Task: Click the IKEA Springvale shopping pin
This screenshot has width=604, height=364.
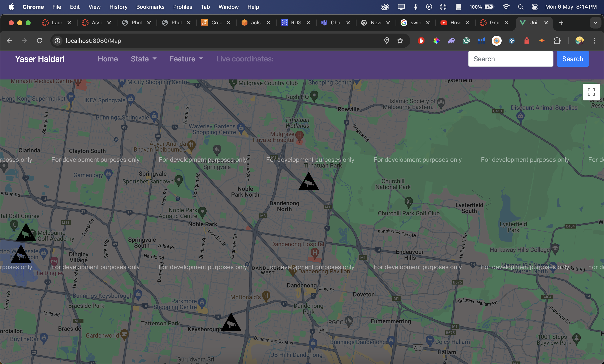Action: coord(131,100)
